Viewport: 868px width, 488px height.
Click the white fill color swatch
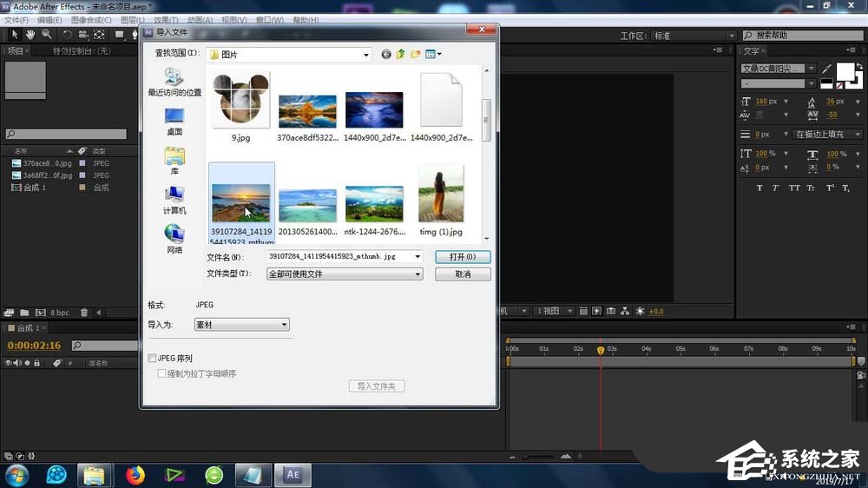pos(844,71)
